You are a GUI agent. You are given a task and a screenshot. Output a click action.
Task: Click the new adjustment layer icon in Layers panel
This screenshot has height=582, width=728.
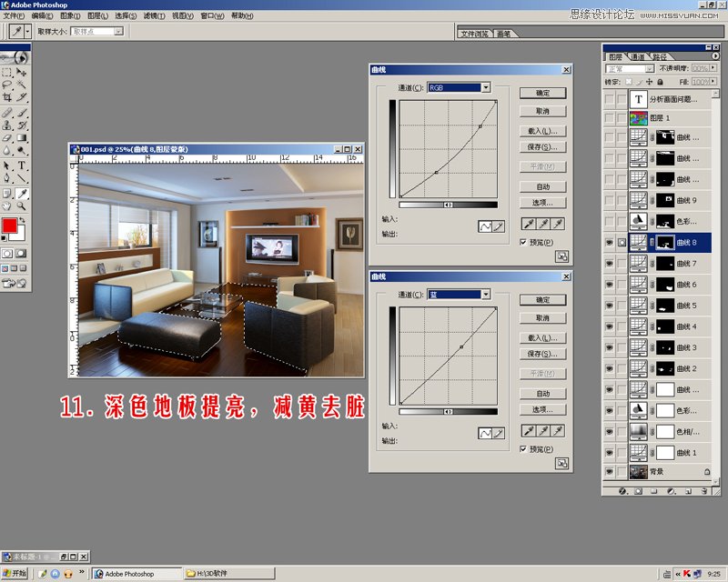[x=671, y=491]
